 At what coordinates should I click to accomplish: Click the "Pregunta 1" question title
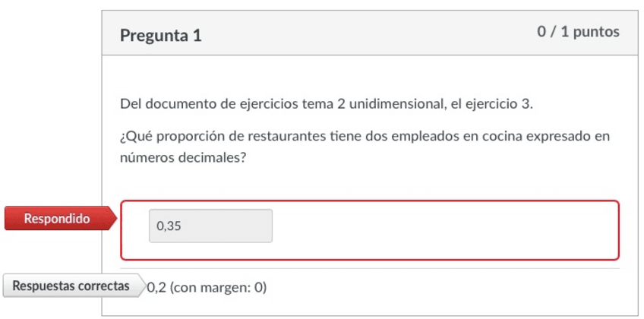pos(161,35)
